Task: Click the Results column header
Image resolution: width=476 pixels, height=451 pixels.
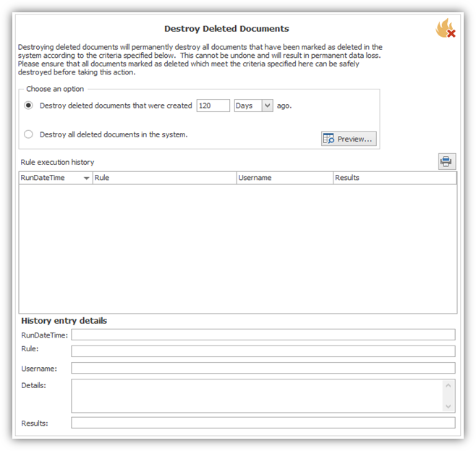Action: (395, 178)
